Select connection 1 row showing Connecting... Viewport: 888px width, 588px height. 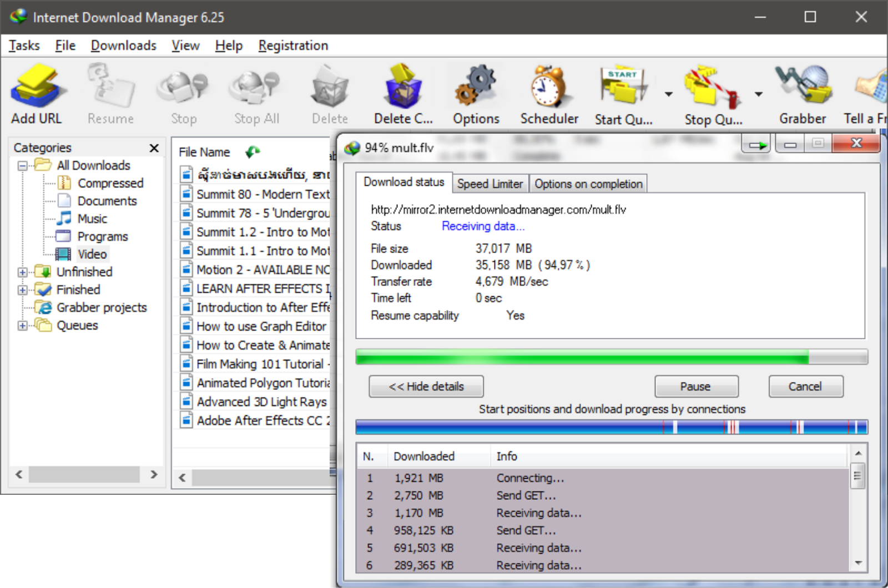point(603,478)
